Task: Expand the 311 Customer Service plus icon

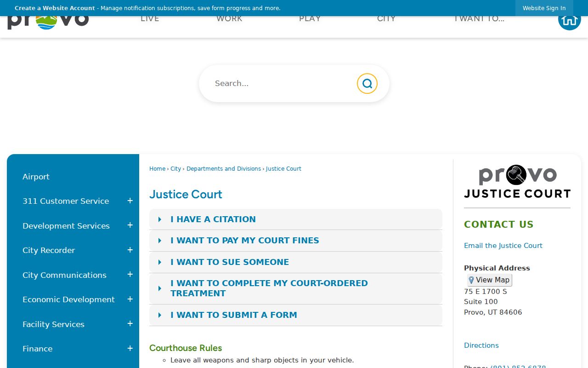Action: coord(130,201)
